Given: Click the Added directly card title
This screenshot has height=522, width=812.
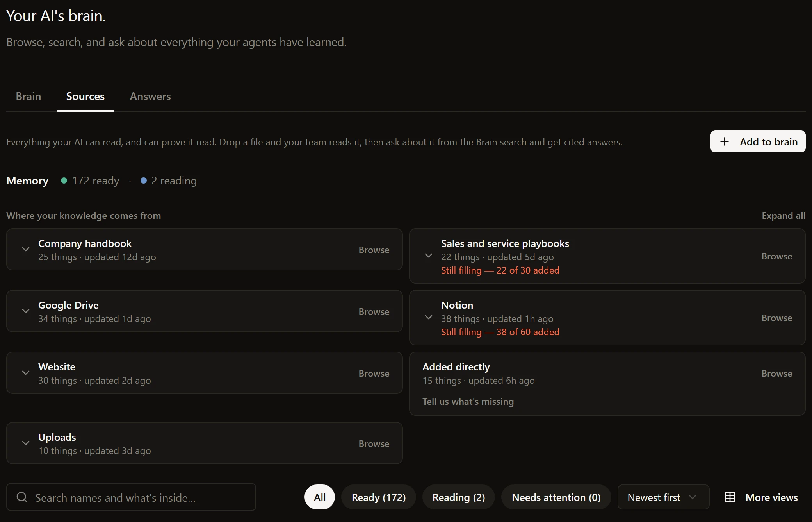Looking at the screenshot, I should tap(456, 367).
